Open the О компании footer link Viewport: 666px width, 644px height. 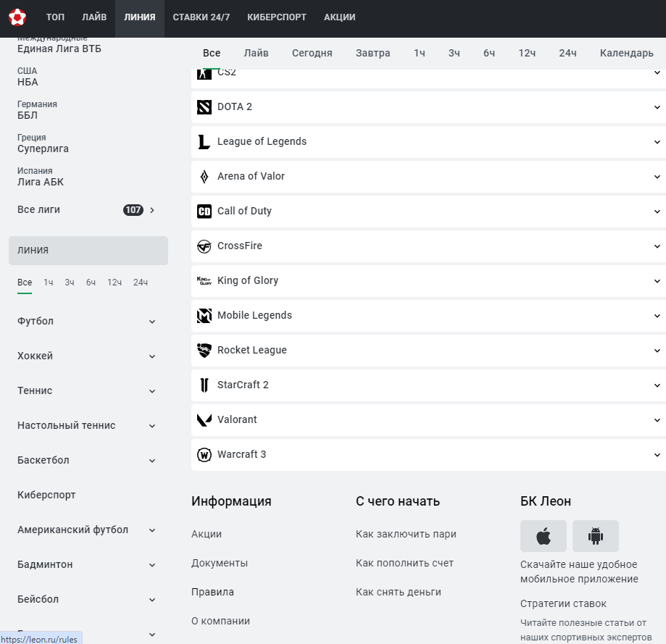pyautogui.click(x=220, y=621)
